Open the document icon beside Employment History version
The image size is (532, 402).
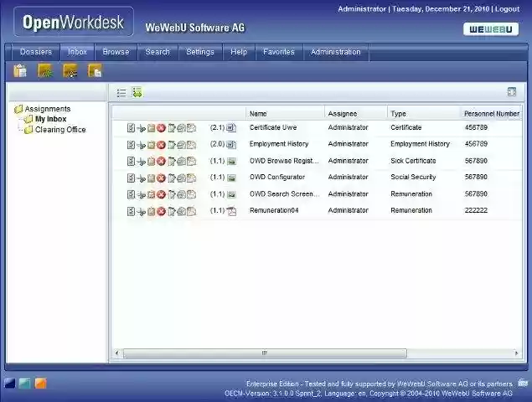[231, 145]
